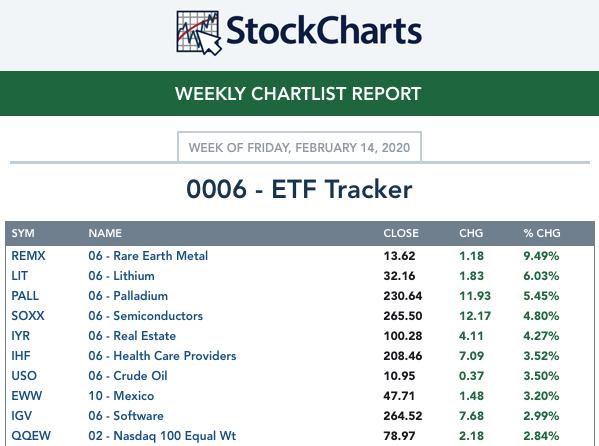Open '02 - Nasdaq 100 Equal Wt' link

click(162, 436)
